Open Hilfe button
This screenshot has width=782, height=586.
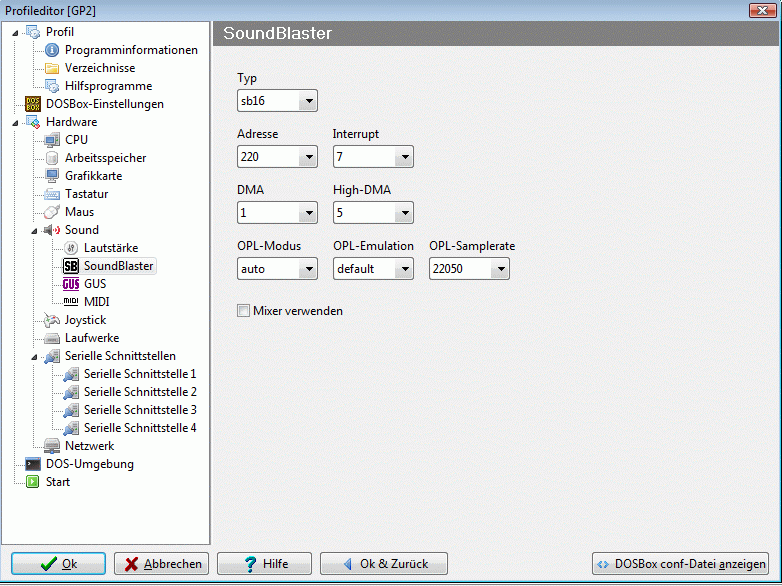tap(264, 564)
